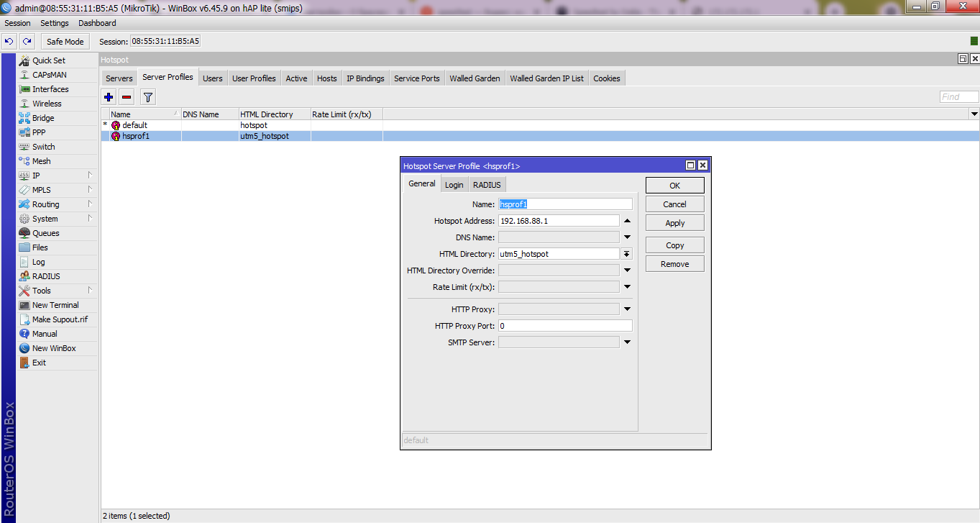The height and width of the screenshot is (523, 980).
Task: Open the HTML Directory dropdown
Action: point(626,254)
